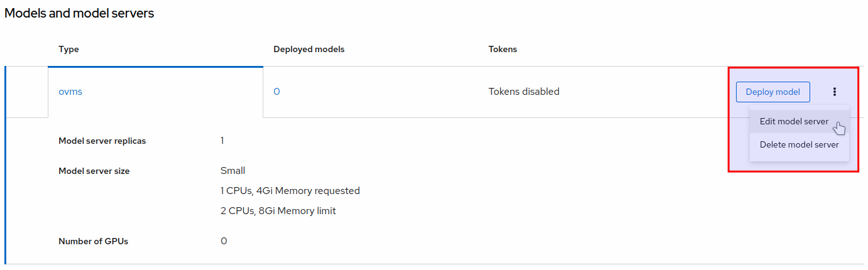Collapse the ovms Type tab cell

(155, 92)
